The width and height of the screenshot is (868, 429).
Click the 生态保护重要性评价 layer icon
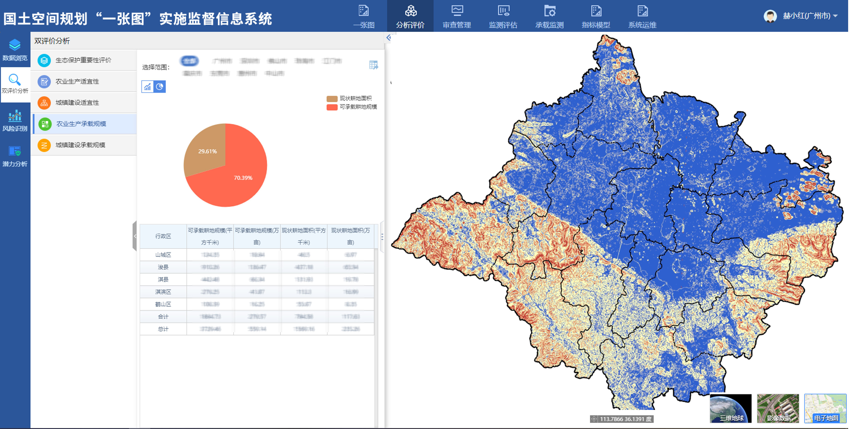44,60
